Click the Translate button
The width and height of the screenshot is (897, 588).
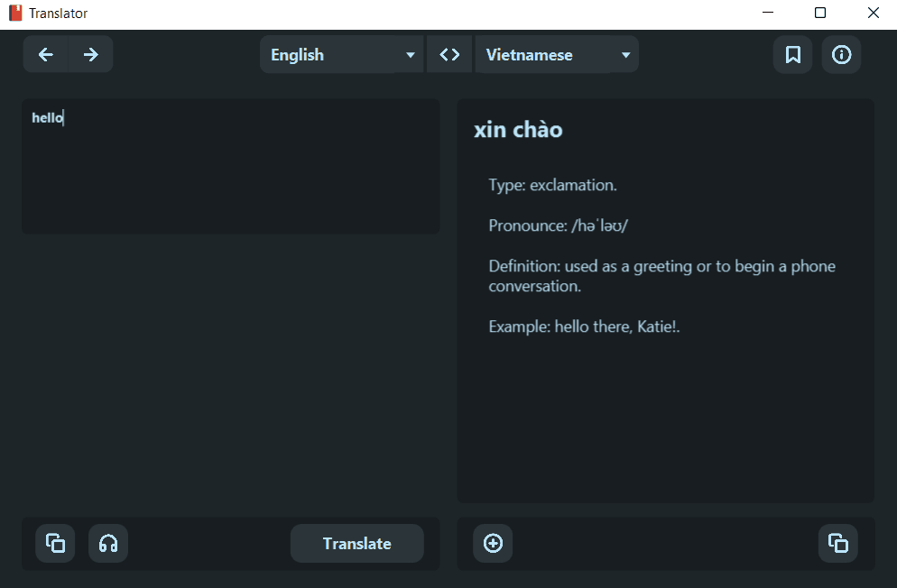pyautogui.click(x=356, y=543)
